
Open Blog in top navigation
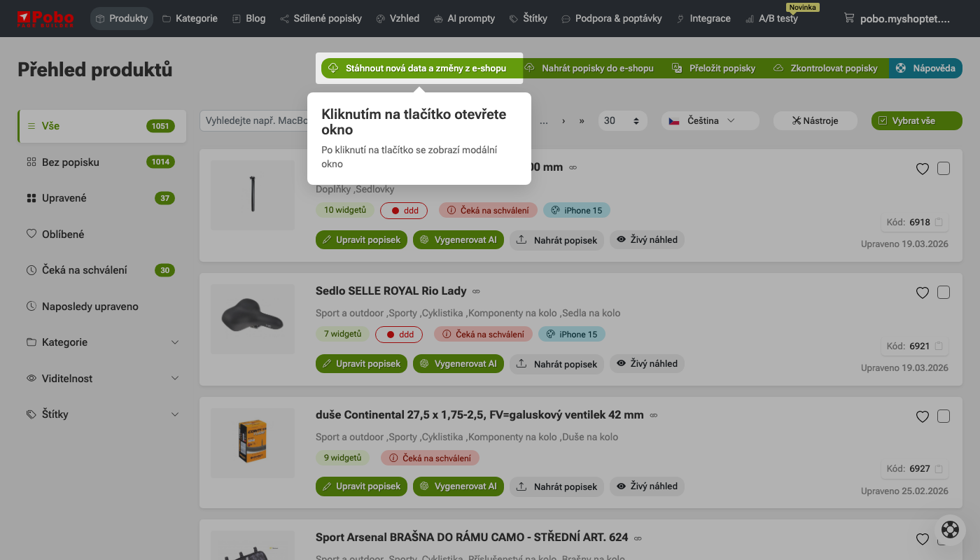click(x=249, y=18)
